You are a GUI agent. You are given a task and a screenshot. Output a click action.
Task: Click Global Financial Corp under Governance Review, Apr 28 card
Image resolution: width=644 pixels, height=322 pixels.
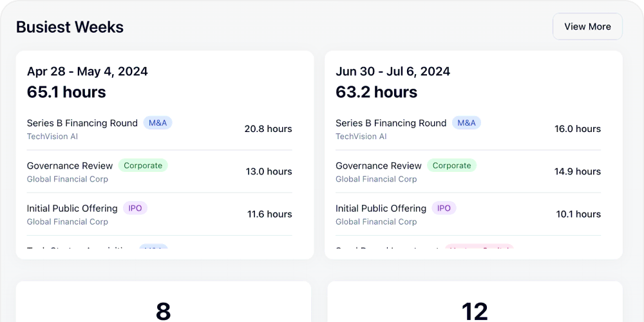[68, 179]
